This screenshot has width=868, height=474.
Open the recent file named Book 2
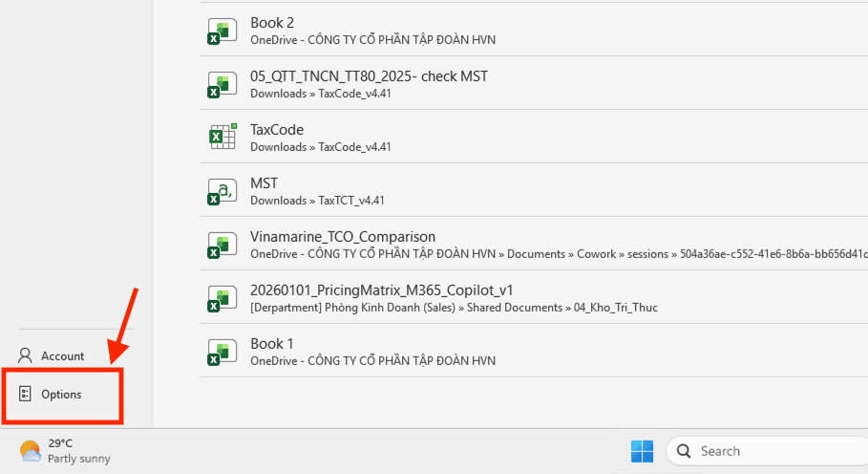(x=272, y=23)
